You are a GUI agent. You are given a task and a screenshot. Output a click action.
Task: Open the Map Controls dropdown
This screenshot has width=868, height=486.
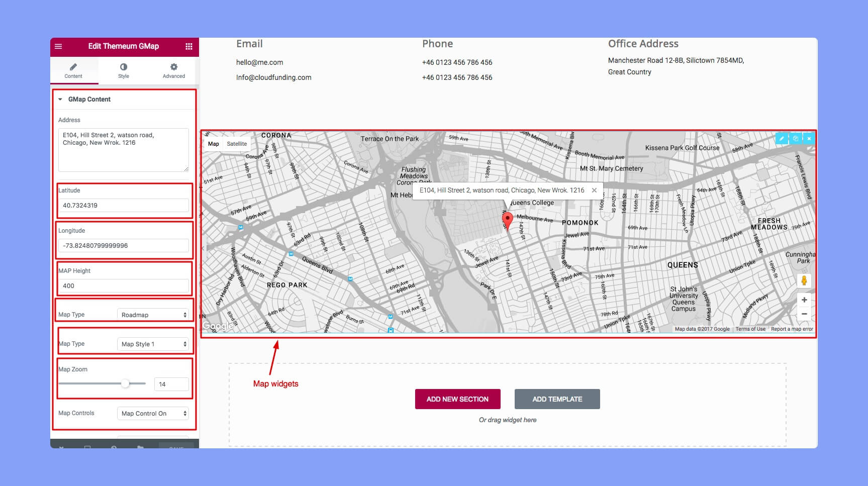pyautogui.click(x=153, y=413)
